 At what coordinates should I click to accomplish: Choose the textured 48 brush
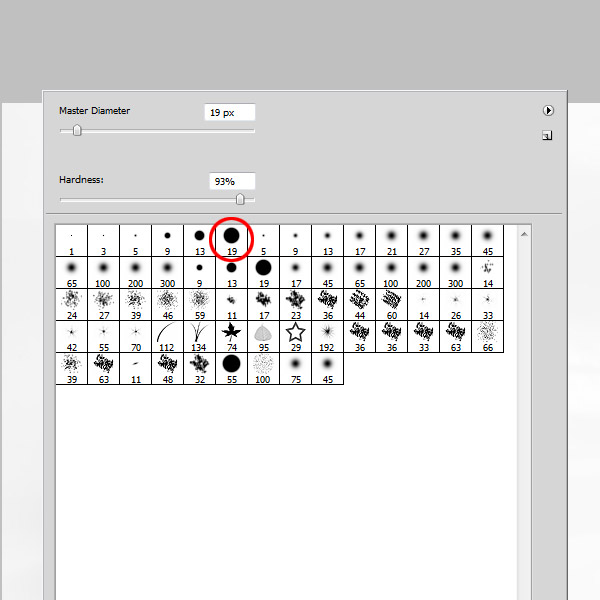(x=167, y=369)
